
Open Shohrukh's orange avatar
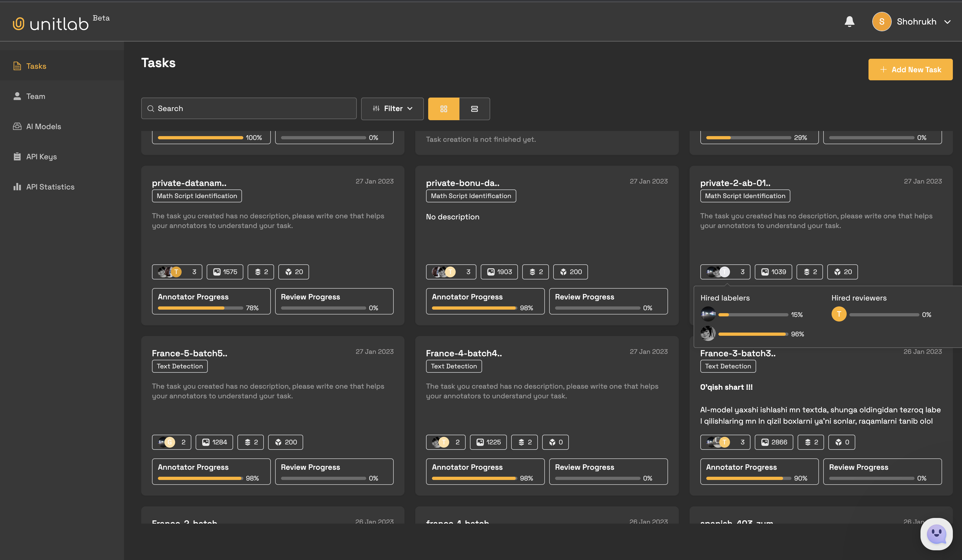881,21
